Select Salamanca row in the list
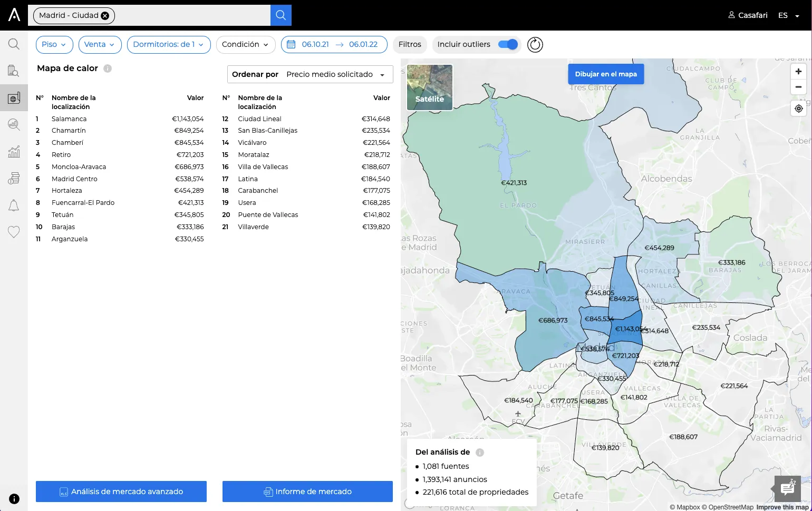The width and height of the screenshot is (812, 511). [120, 119]
